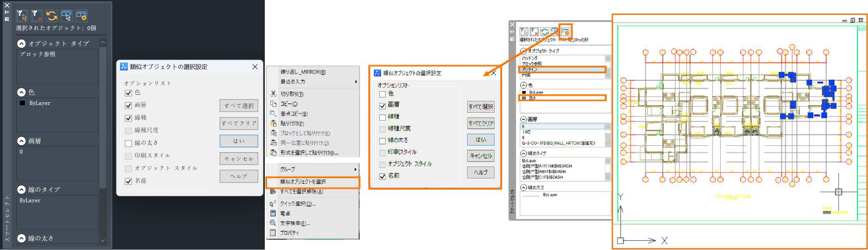Viewport: 868px width, 250px height.
Task: Uncheck 画層 checkbox in the left dialog
Action: click(x=128, y=105)
